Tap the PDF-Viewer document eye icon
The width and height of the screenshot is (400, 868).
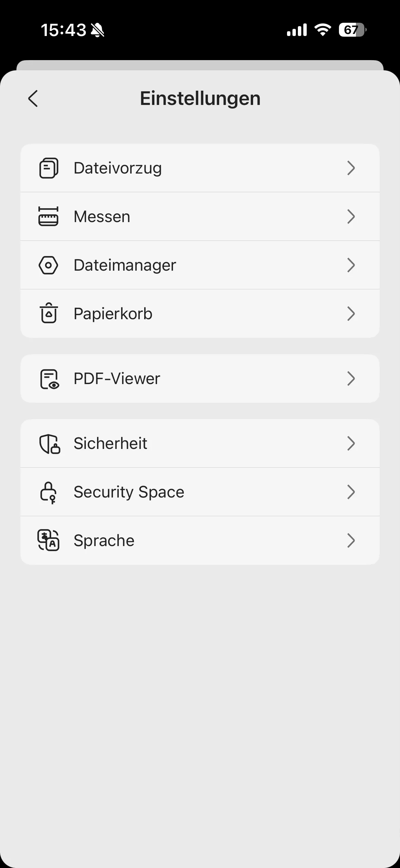(49, 379)
